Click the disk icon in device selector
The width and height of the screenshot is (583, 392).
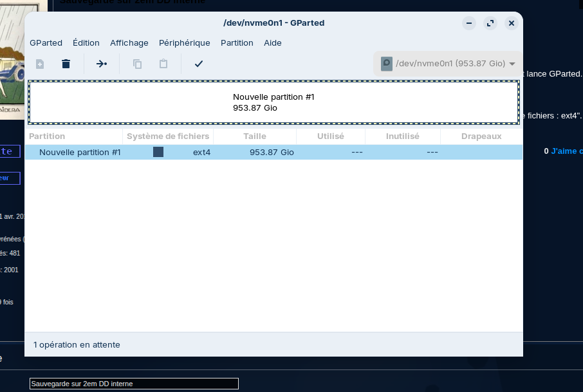[x=387, y=64]
